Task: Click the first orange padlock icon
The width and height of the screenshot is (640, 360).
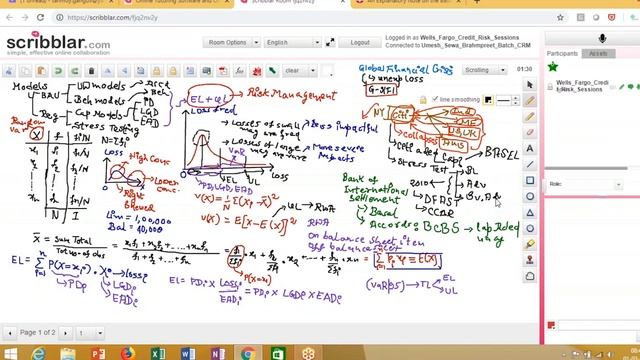Action: [157, 71]
